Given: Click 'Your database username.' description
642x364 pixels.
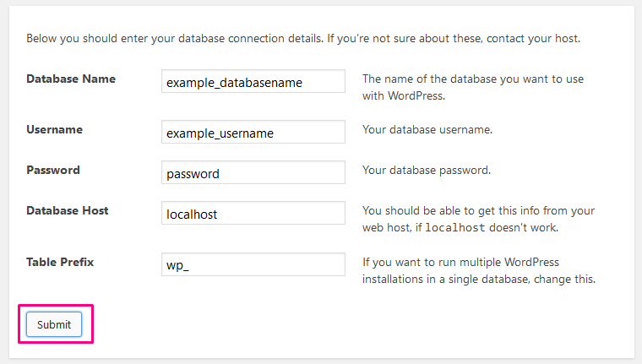Looking at the screenshot, I should [427, 129].
